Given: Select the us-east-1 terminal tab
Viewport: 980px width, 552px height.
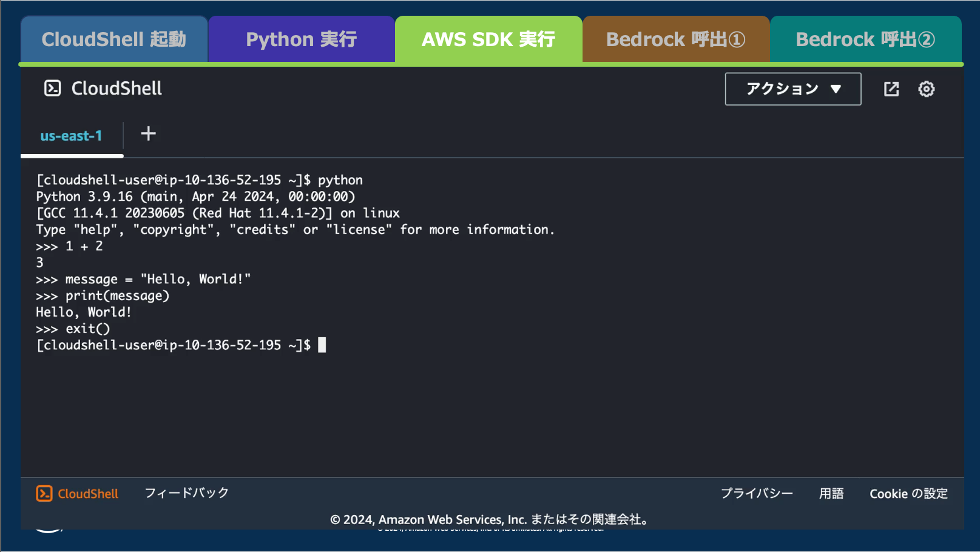Looking at the screenshot, I should tap(72, 136).
